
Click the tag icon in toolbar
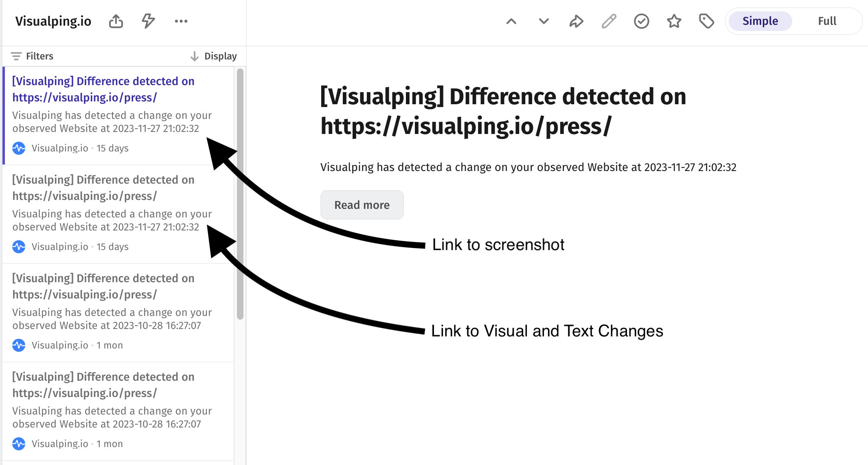coord(707,21)
